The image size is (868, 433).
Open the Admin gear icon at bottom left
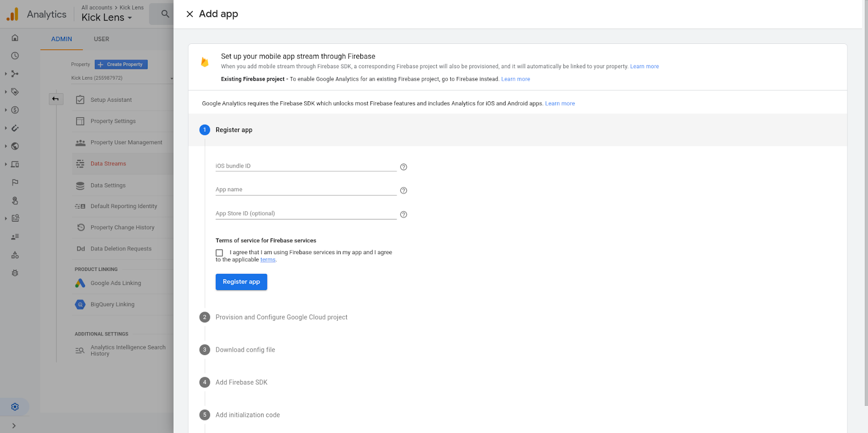[15, 406]
